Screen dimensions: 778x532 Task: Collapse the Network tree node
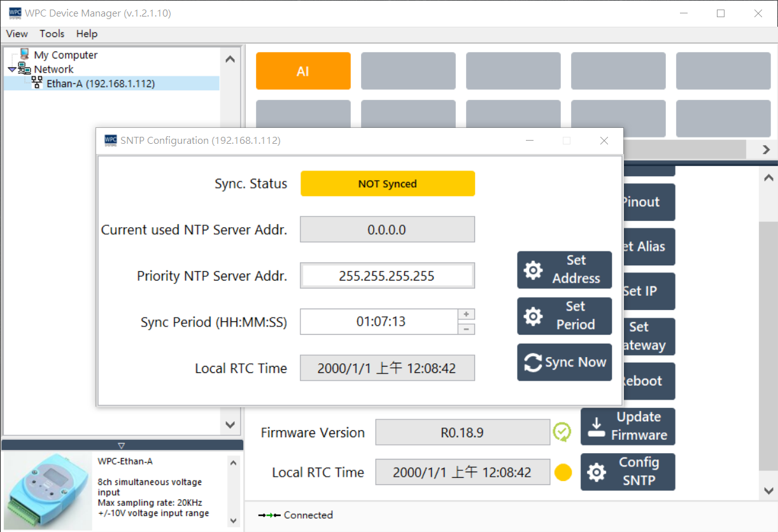click(12, 69)
